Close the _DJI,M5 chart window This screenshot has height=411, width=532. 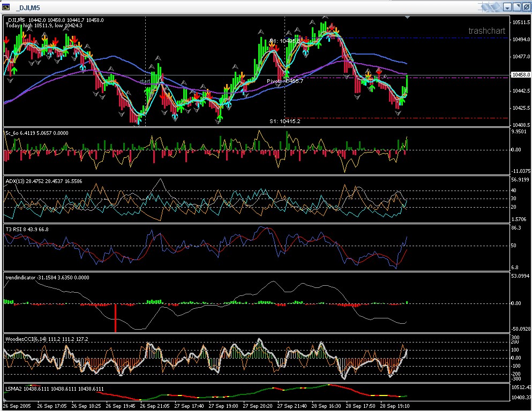tap(526, 7)
